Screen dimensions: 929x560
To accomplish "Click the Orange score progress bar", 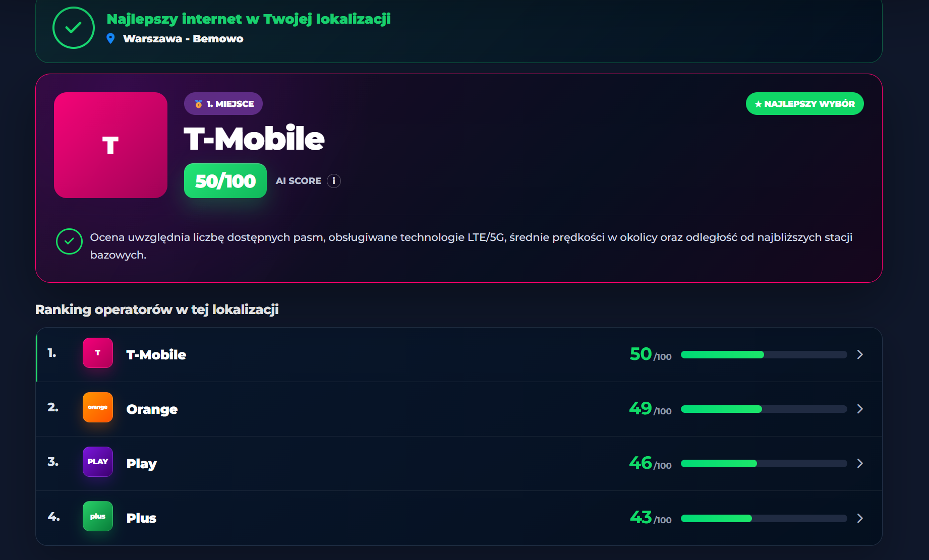I will click(764, 409).
